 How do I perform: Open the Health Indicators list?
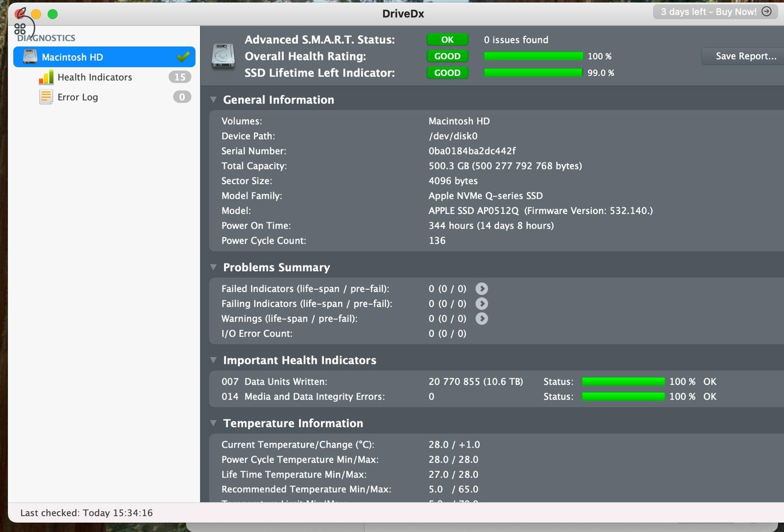point(95,77)
